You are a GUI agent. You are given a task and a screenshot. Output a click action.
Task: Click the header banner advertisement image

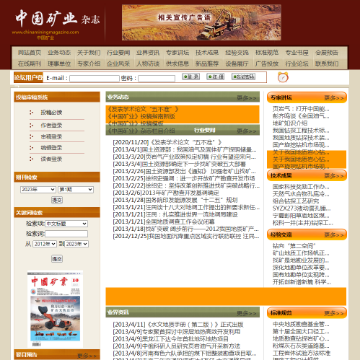pos(201,22)
